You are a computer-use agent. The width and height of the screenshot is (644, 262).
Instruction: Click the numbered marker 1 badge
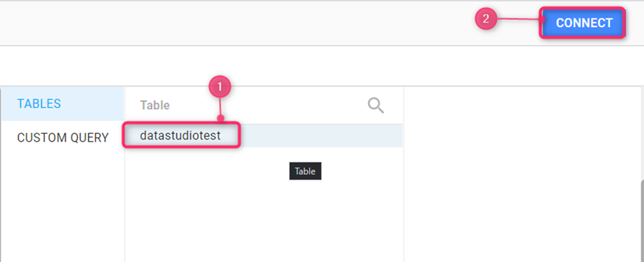[220, 87]
